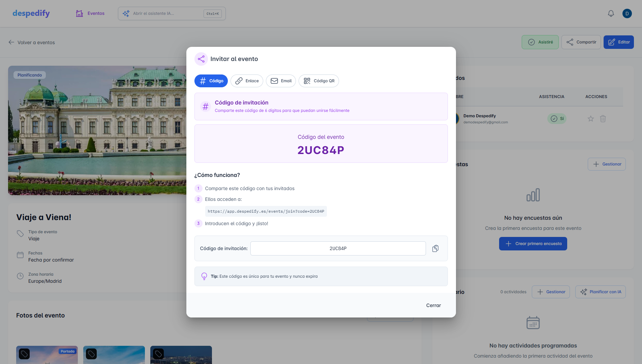Click the join URL code text
Viewport: 642px width, 364px height.
tap(266, 211)
